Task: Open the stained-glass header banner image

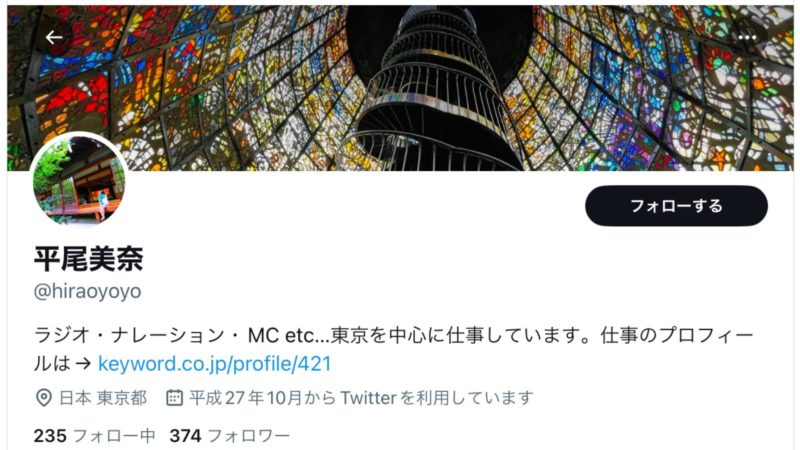Action: click(x=400, y=88)
